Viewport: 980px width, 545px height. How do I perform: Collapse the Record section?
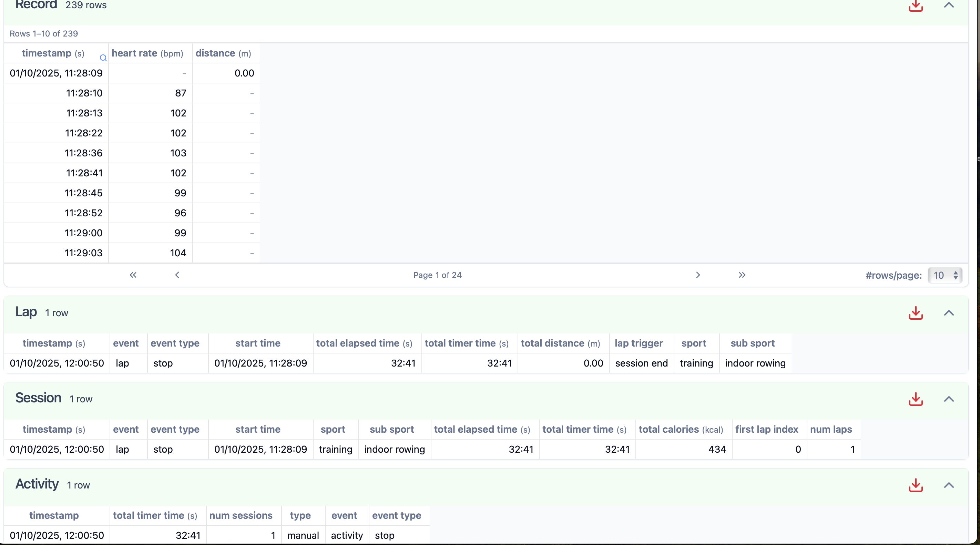(x=949, y=5)
